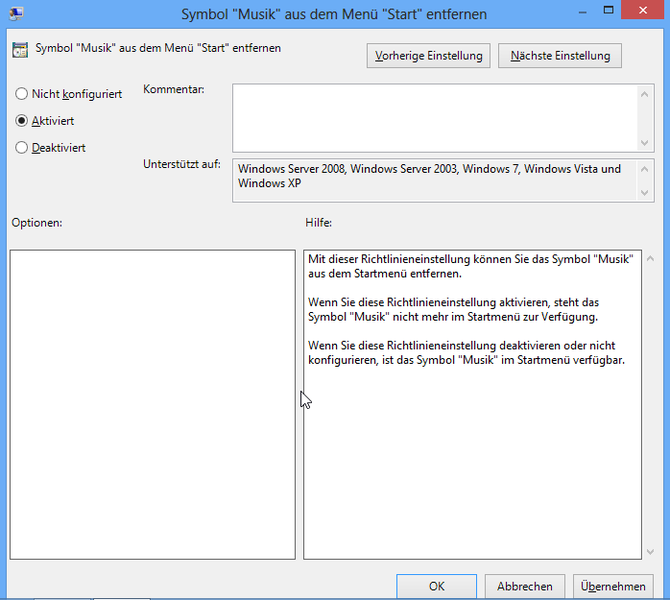
Task: Click the dialog title bar text
Action: point(334,15)
